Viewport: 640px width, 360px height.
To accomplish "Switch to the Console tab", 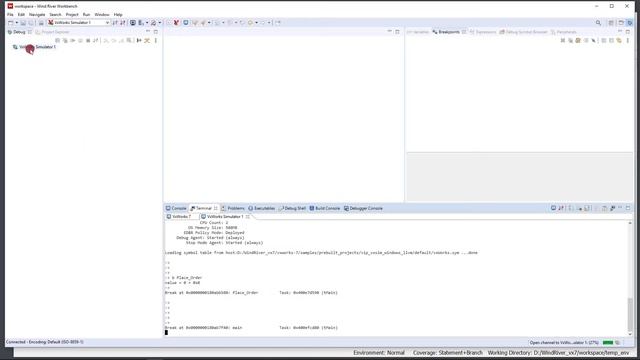I will pyautogui.click(x=176, y=208).
